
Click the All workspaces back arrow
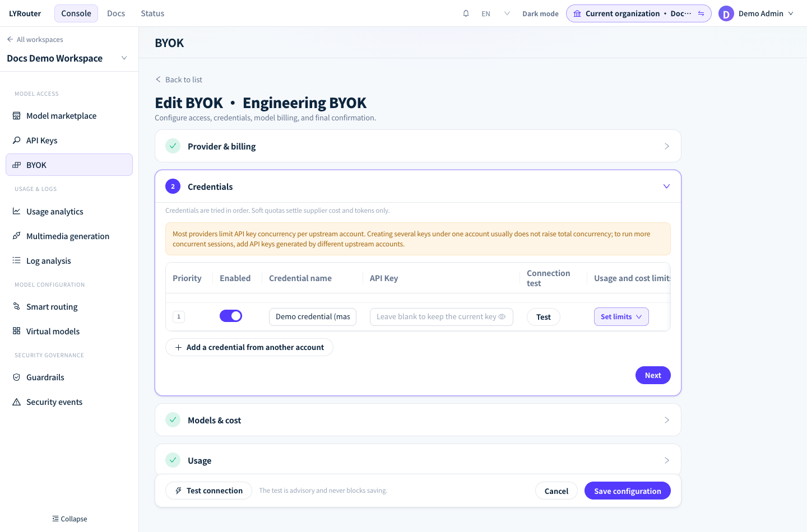[x=10, y=39]
